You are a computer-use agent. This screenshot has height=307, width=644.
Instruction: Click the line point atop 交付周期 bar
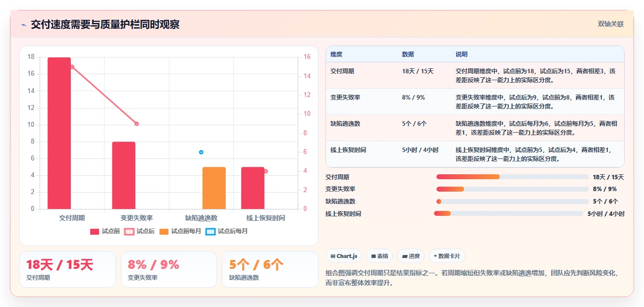tap(72, 67)
